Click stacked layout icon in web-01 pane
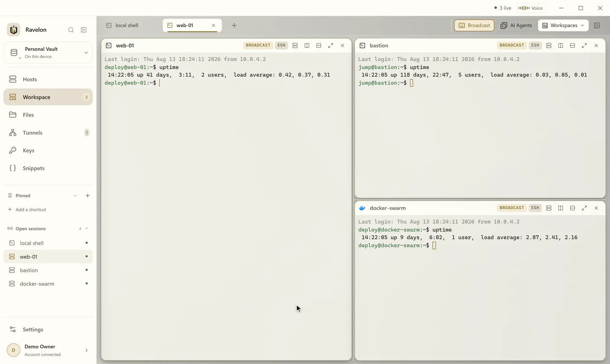The image size is (610, 364). (295, 45)
